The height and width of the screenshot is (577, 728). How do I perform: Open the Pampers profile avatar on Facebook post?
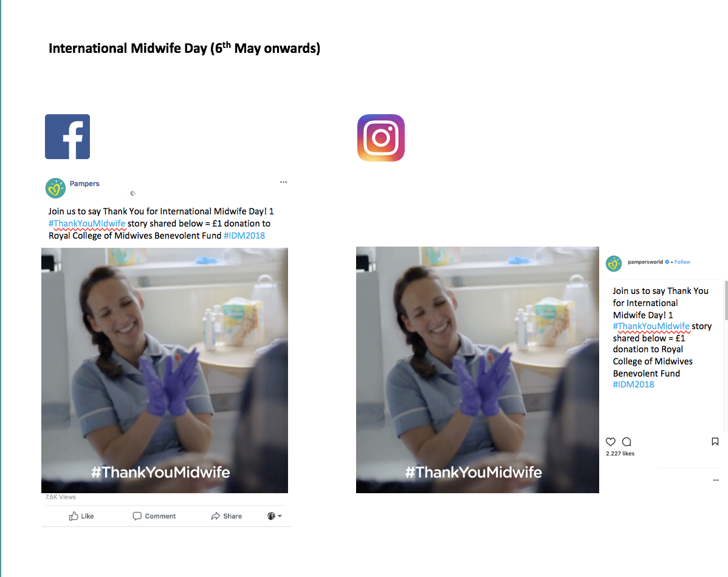tap(55, 188)
